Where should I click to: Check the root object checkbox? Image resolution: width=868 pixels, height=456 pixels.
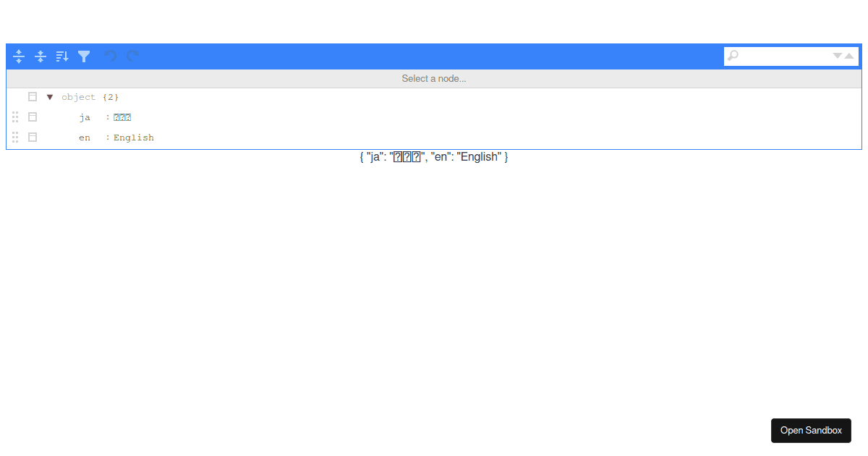(x=32, y=96)
